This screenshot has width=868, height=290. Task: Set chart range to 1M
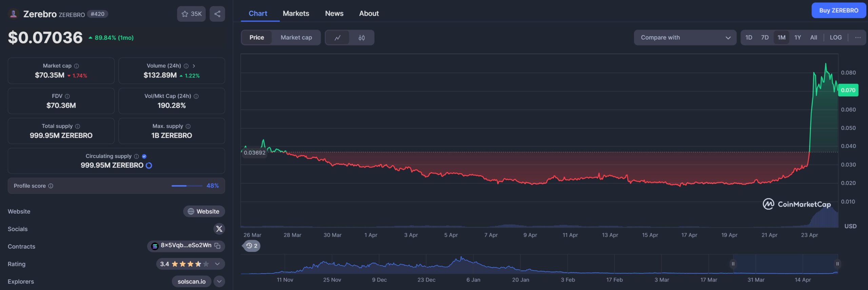[x=782, y=38]
